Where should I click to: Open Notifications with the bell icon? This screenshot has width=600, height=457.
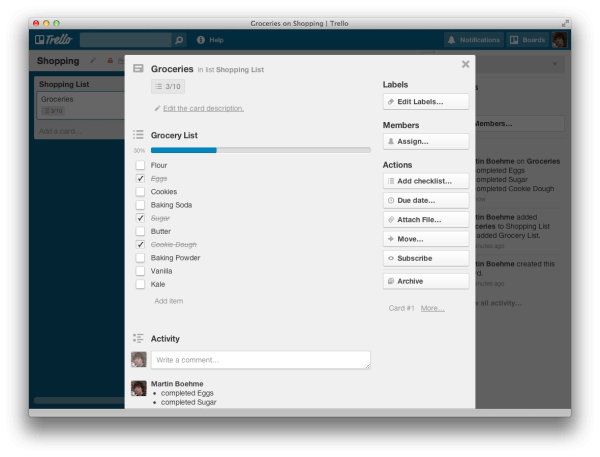coord(474,40)
